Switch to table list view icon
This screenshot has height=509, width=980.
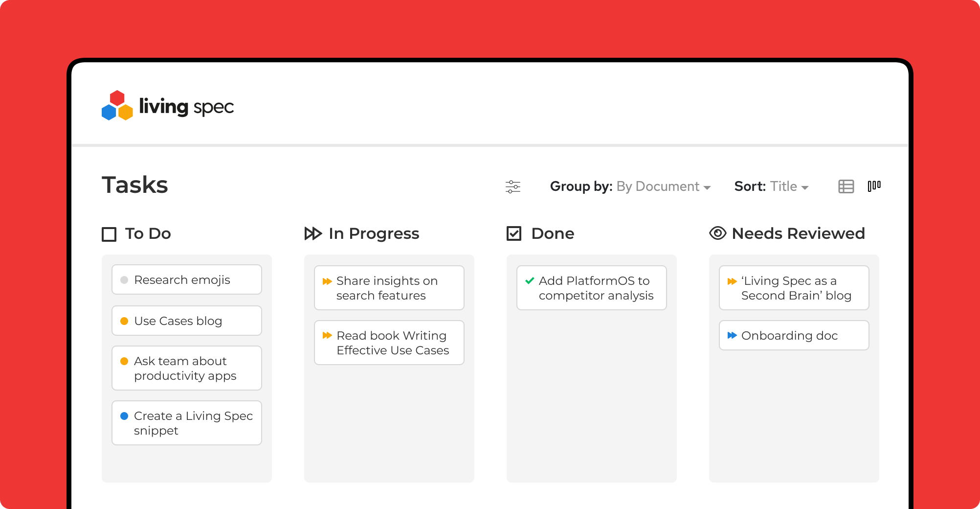click(846, 186)
